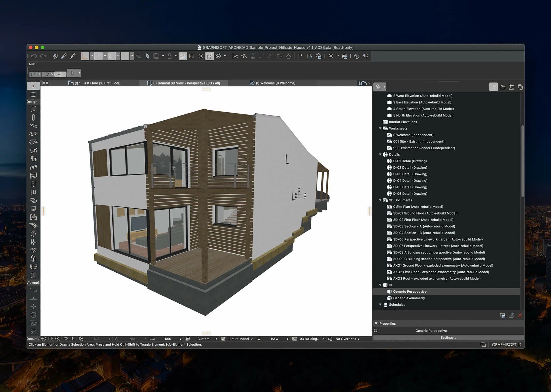Click the navigator panel scrollbar

tap(522, 162)
